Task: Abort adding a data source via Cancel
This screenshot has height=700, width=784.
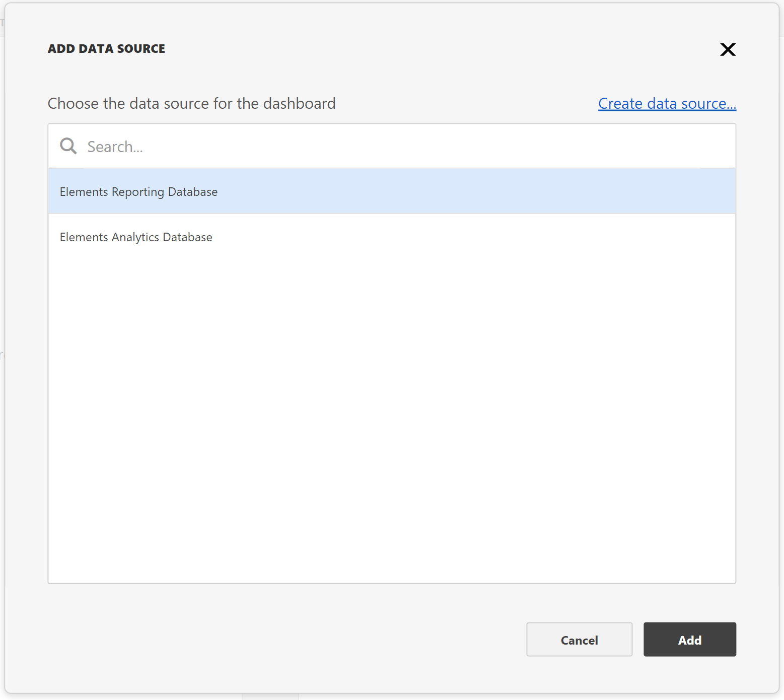Action: (579, 640)
